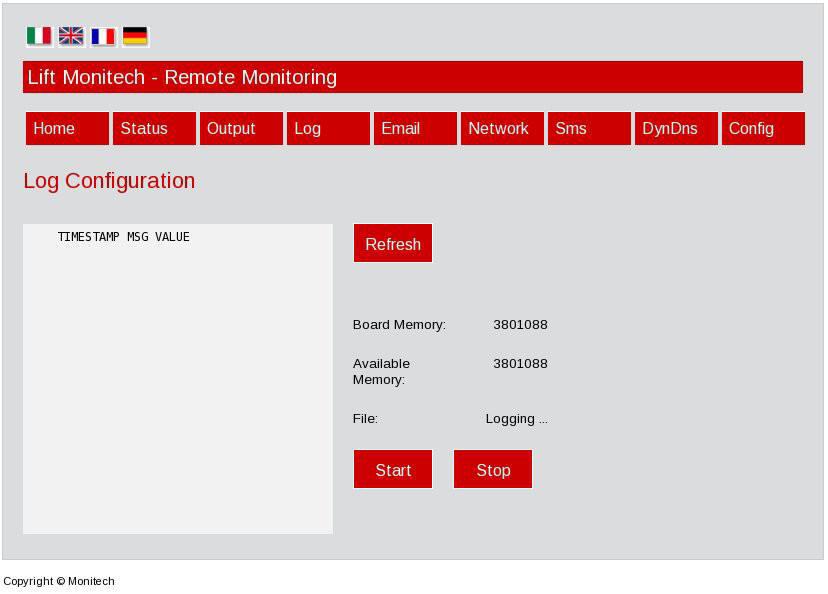Select the Board Memory value 3801088

tap(520, 325)
